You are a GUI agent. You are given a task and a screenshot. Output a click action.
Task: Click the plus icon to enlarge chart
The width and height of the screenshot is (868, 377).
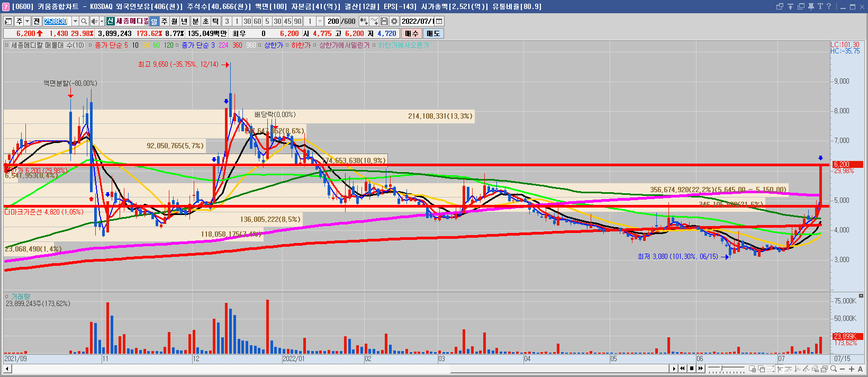(x=851, y=369)
